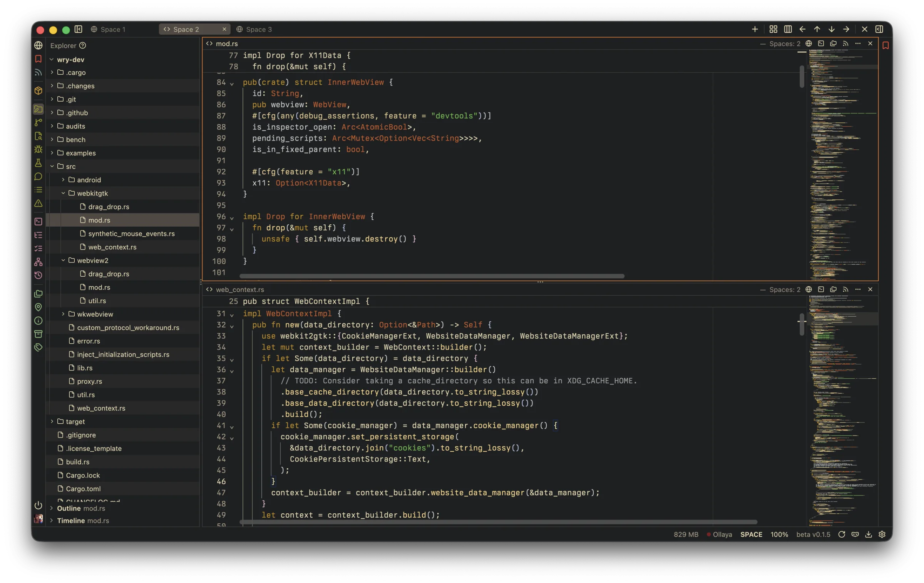Open the chat bubble icon in sidebar
The width and height of the screenshot is (924, 583).
pyautogui.click(x=38, y=176)
